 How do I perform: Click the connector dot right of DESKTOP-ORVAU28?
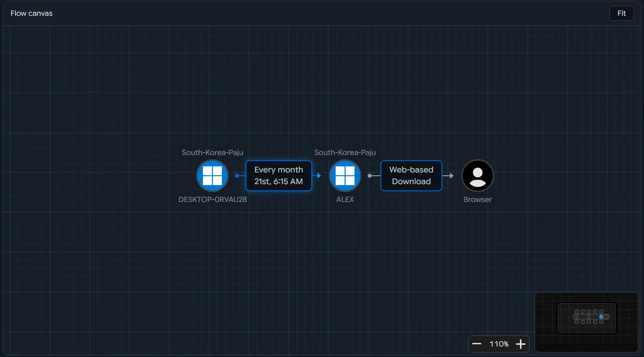[x=237, y=176]
